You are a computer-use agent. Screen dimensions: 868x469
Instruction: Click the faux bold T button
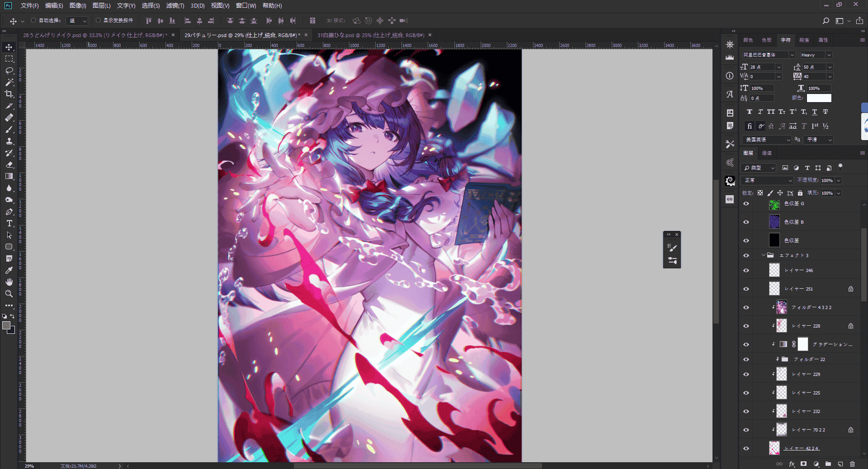750,112
